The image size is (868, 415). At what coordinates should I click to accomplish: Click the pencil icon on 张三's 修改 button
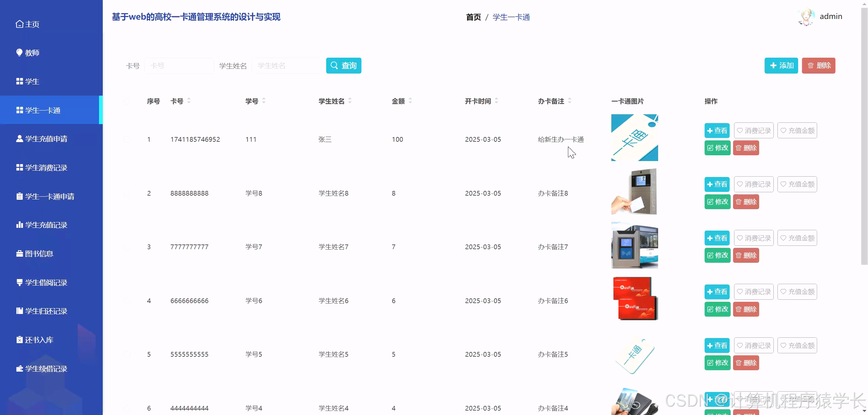click(x=710, y=148)
